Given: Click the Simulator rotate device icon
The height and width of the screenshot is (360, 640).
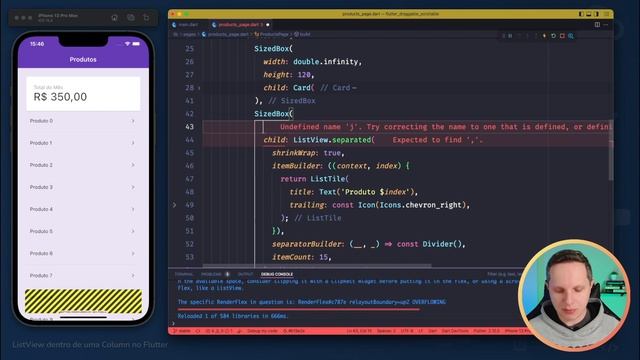Looking at the screenshot, I should 146,18.
